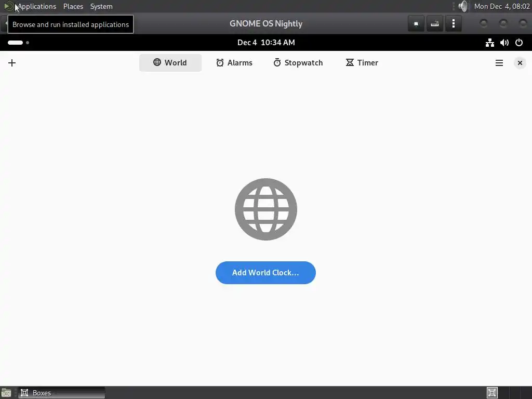Click the guest volume icon
Viewport: 532px width, 399px height.
[504, 43]
